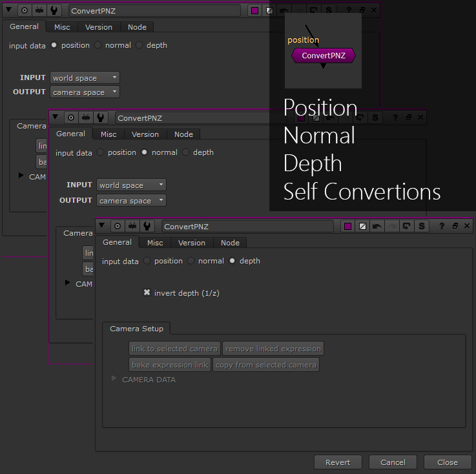
Task: Close the front depth panel with X
Action: (x=467, y=226)
